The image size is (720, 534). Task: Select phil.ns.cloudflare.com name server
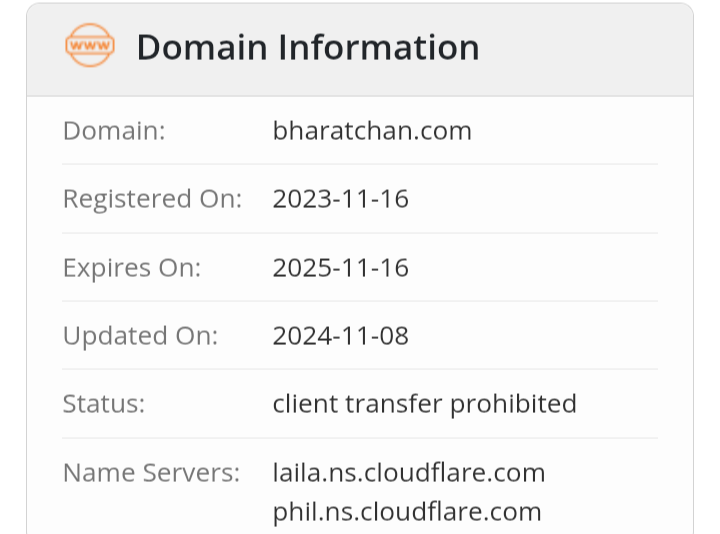407,512
